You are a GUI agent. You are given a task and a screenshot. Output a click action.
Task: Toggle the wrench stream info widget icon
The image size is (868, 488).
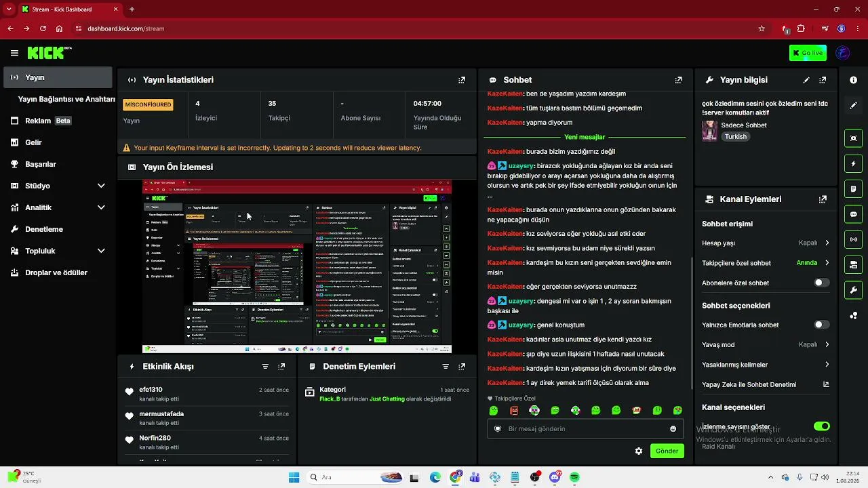tap(853, 290)
